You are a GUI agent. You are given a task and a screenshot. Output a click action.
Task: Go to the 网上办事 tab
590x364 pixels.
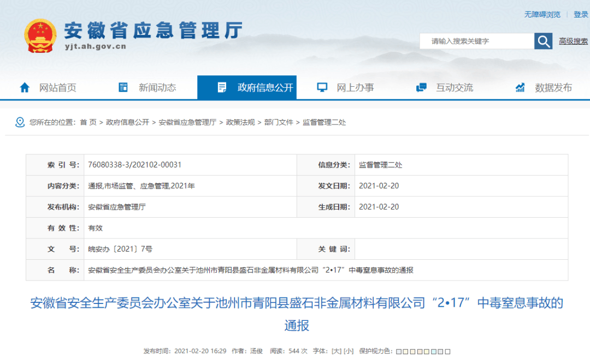coord(355,87)
